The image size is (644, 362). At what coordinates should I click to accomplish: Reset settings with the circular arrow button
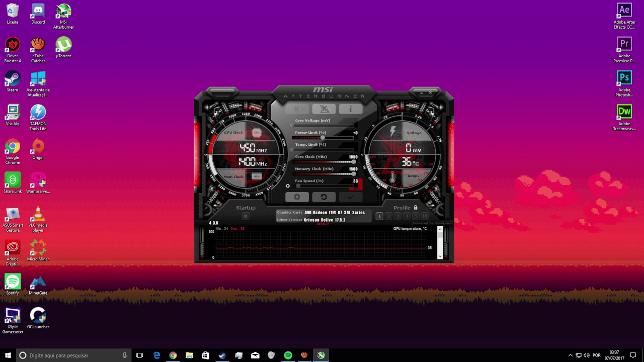324,197
